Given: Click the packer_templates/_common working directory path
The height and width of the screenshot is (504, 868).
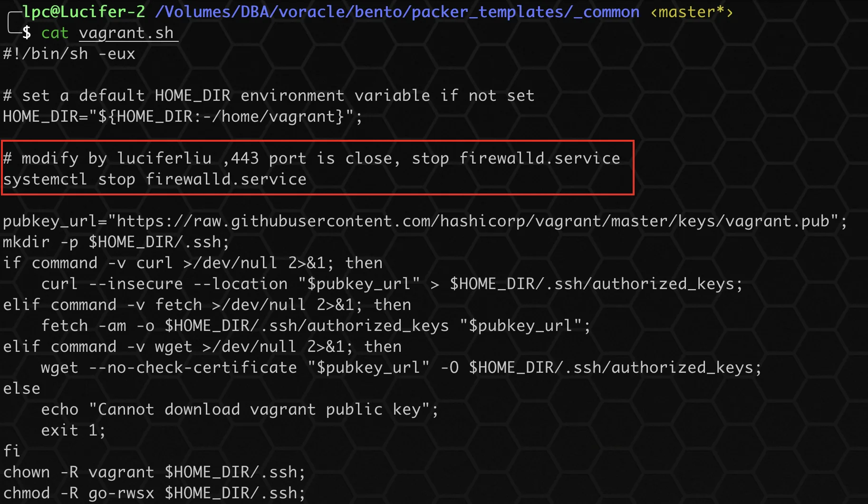Looking at the screenshot, I should point(397,11).
